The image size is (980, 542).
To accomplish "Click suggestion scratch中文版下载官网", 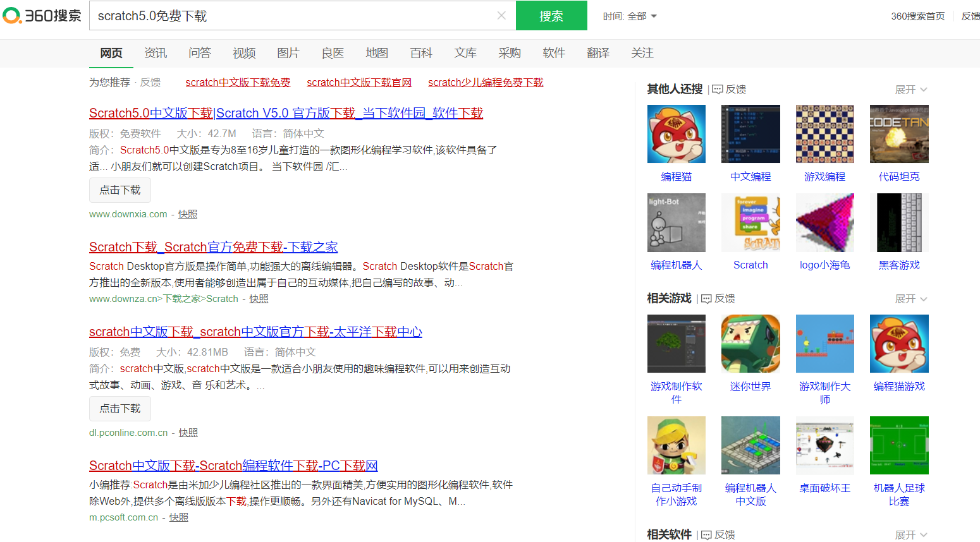I will tap(359, 82).
